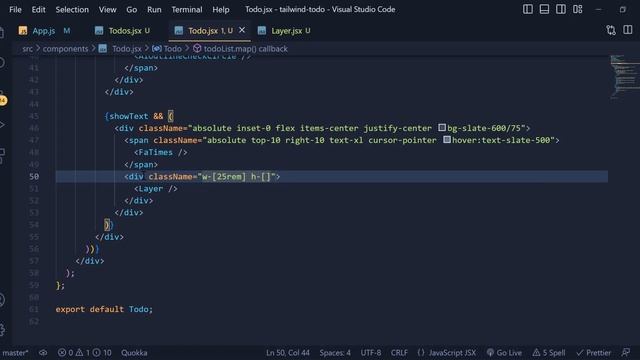640x360 pixels.
Task: Synchronize changes icon in status bar
Action: (43, 353)
